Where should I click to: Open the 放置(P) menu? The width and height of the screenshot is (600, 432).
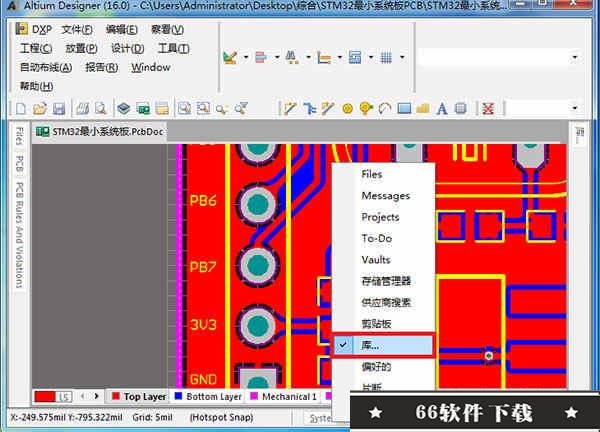click(x=81, y=49)
